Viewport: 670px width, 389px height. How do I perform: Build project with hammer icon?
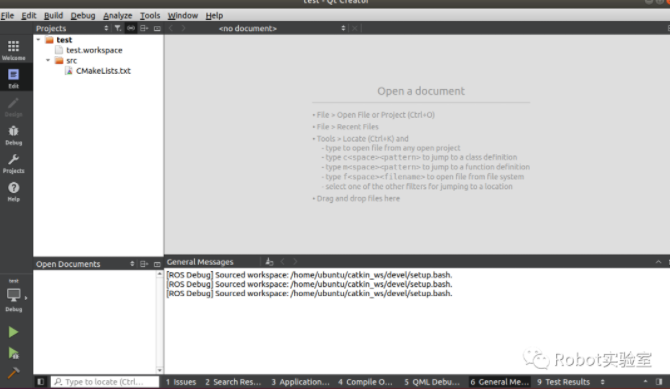[x=13, y=373]
